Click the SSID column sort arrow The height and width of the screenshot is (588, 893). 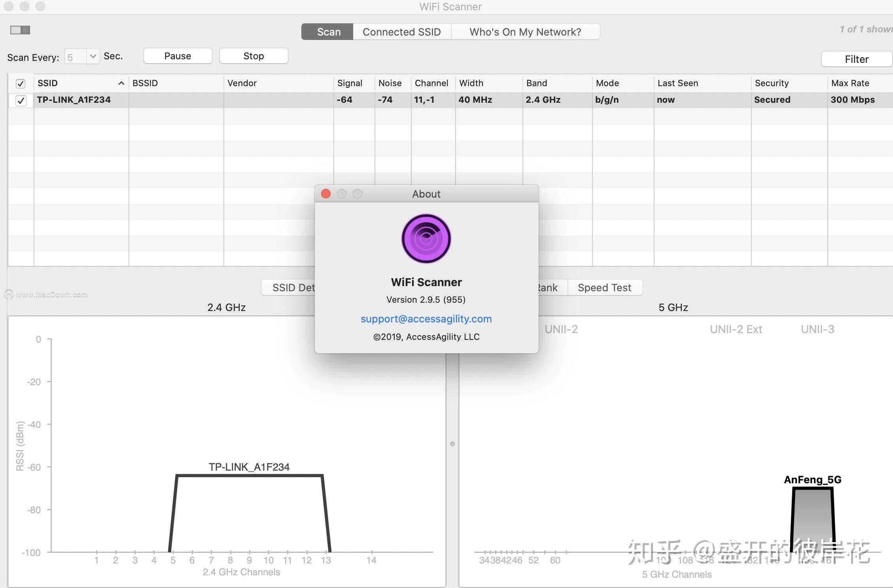click(x=121, y=83)
